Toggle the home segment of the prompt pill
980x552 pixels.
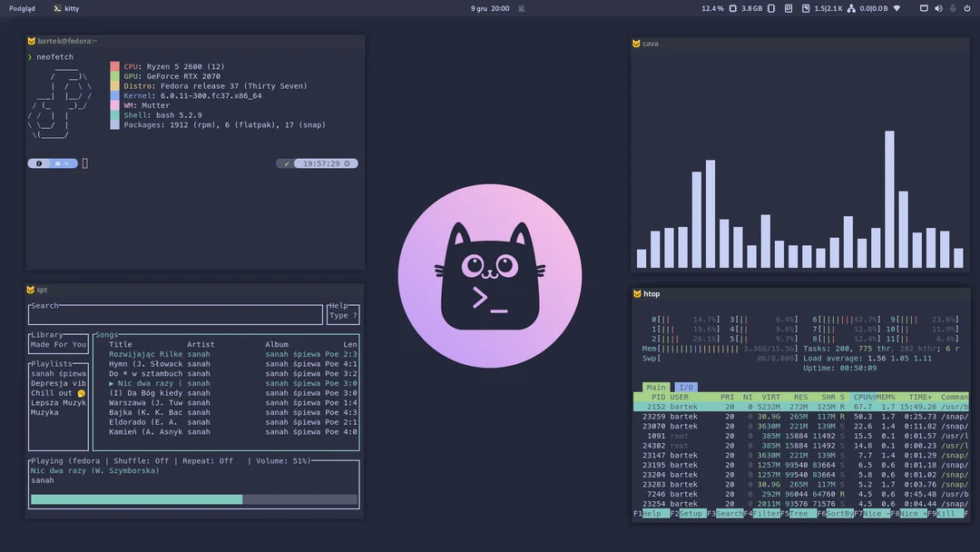click(57, 163)
